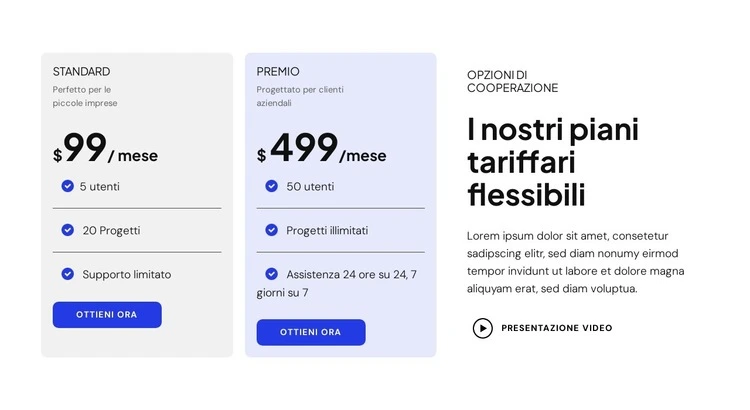Click 'Perfetto per le piccole imprese' subtitle
Viewport: 750px width, 410px height.
85,96
